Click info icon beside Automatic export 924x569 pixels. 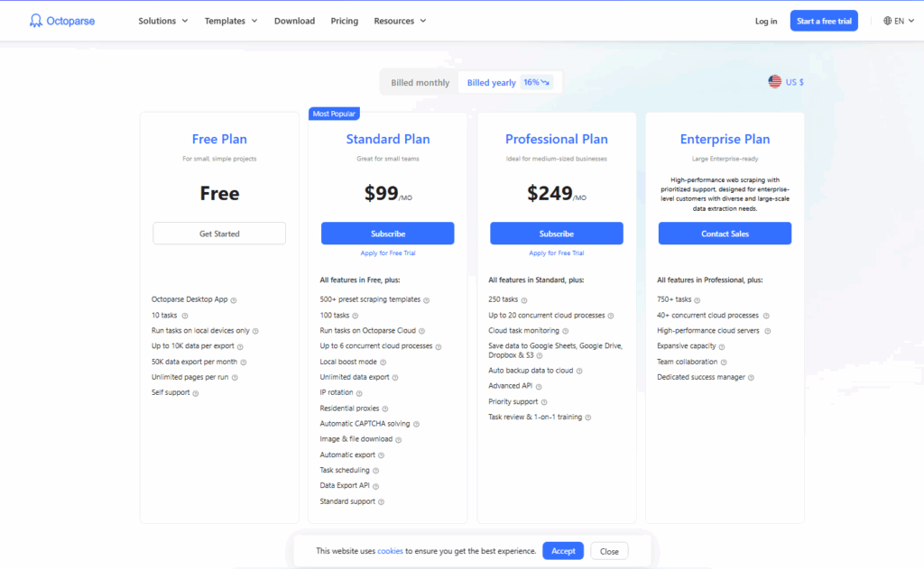[x=382, y=455]
